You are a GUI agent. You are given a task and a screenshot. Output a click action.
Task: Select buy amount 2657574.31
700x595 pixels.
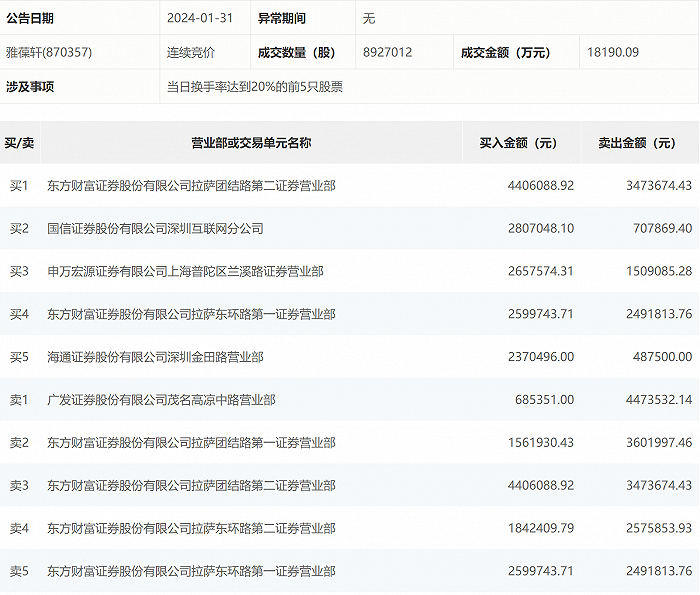point(541,271)
